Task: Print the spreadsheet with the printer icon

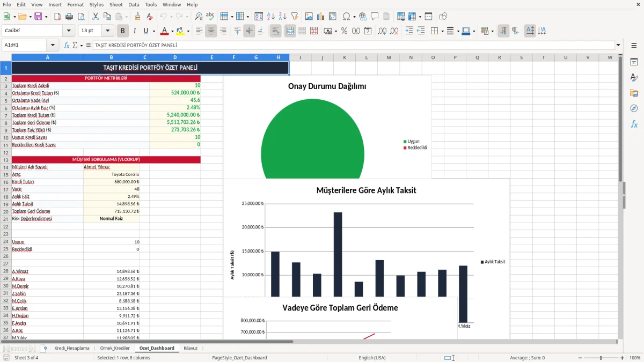Action: click(69, 17)
